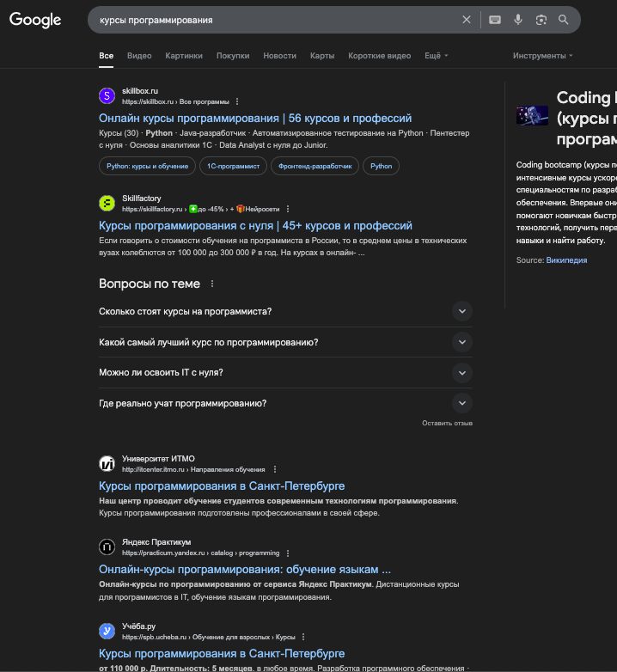Select the 1С-программист chip
The image size is (617, 672).
click(233, 167)
